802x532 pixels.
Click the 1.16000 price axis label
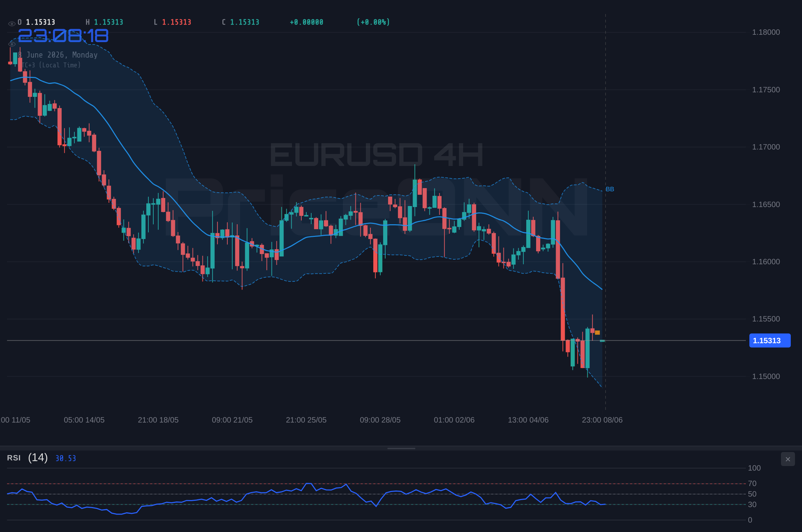[x=766, y=262]
